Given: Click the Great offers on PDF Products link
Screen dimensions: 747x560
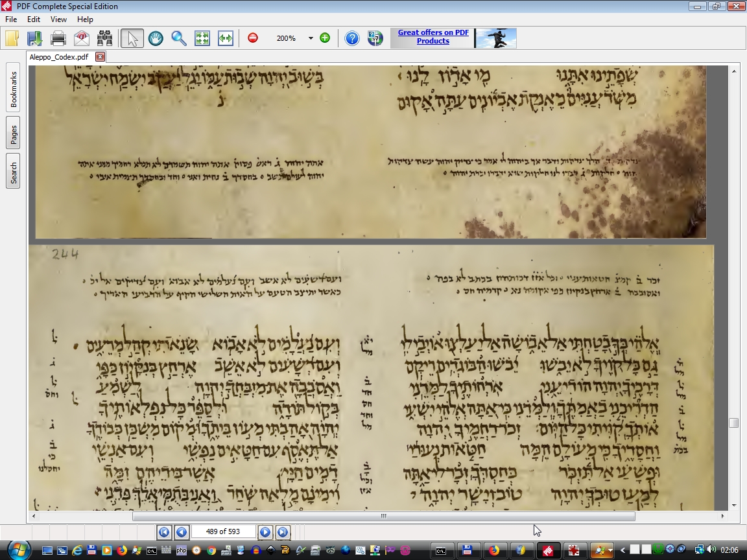Looking at the screenshot, I should pyautogui.click(x=433, y=37).
